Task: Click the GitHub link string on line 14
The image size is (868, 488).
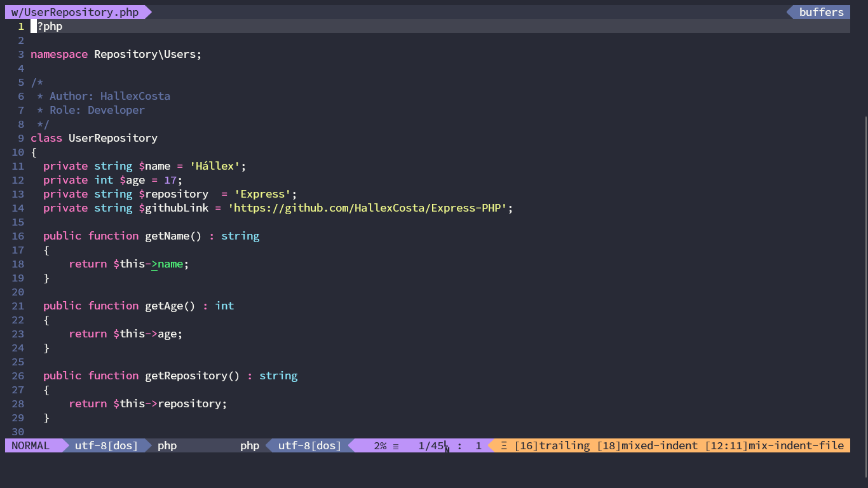Action: [x=369, y=208]
